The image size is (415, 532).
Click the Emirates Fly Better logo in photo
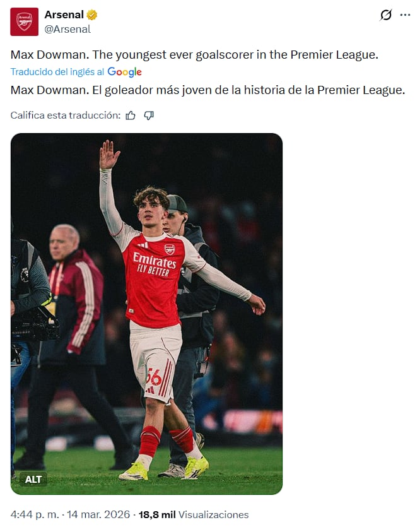[x=154, y=264]
